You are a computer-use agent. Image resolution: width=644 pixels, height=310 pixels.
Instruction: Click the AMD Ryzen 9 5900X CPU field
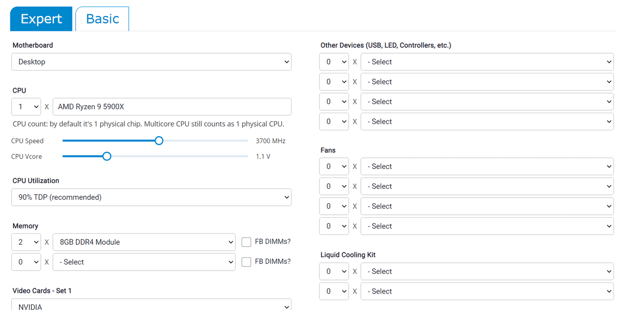(172, 107)
